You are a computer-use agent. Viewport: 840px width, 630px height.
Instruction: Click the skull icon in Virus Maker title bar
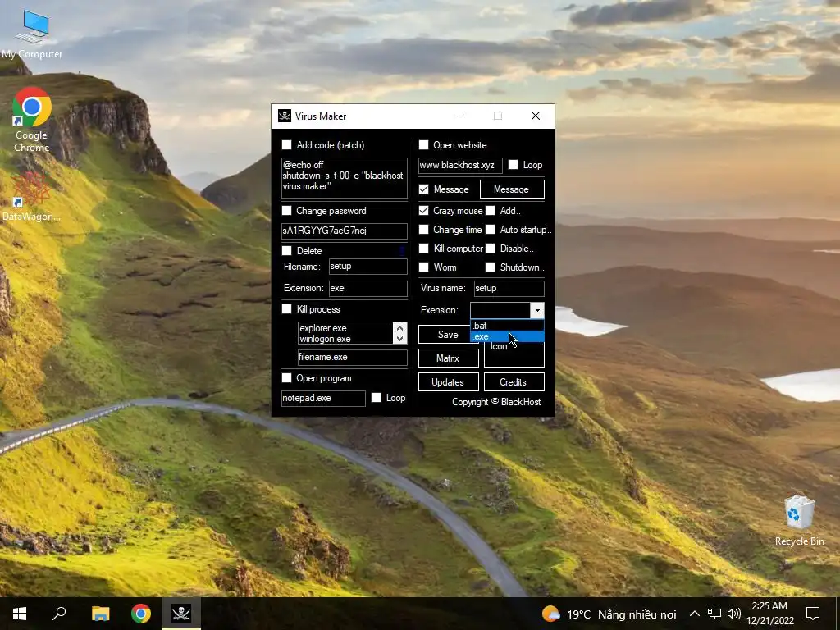tap(285, 116)
